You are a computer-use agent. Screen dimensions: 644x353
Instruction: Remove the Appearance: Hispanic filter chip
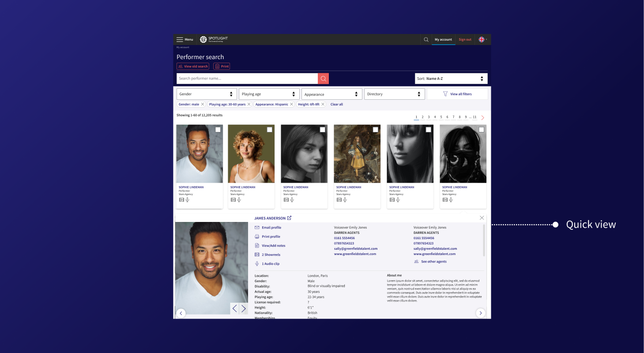click(291, 104)
